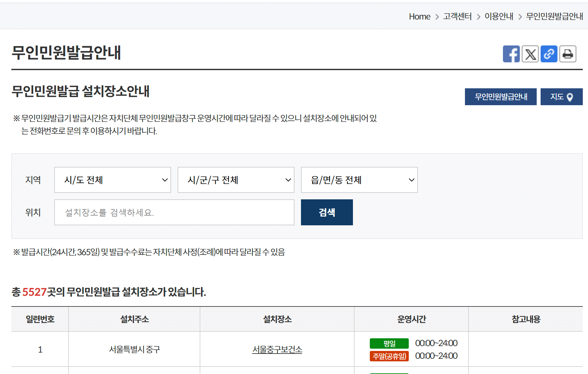Copy the page URL with link icon

(x=549, y=54)
